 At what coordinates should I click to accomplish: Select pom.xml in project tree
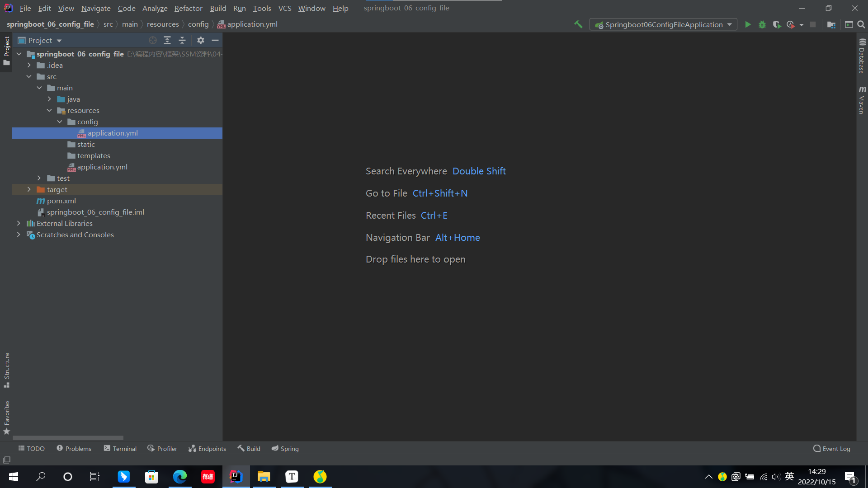point(61,201)
